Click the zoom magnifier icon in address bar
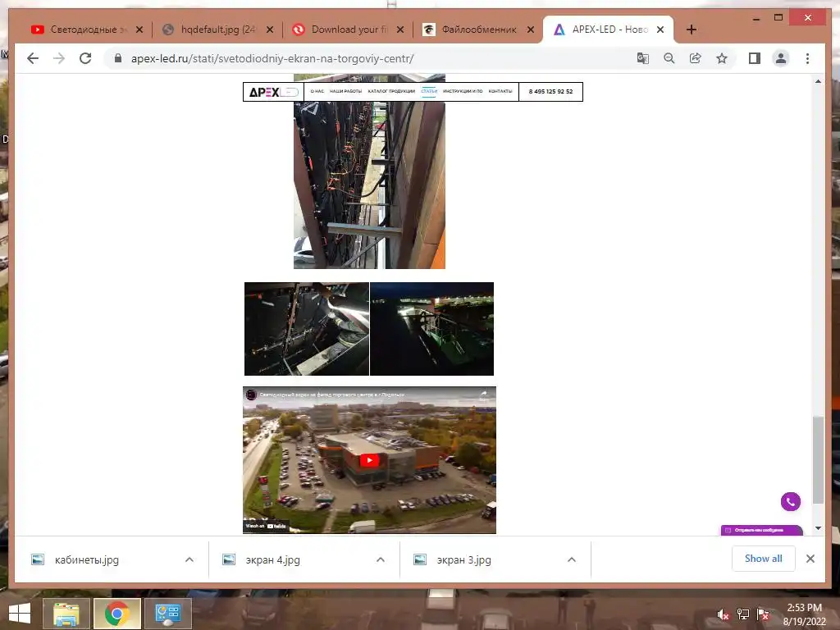The image size is (840, 630). [669, 58]
